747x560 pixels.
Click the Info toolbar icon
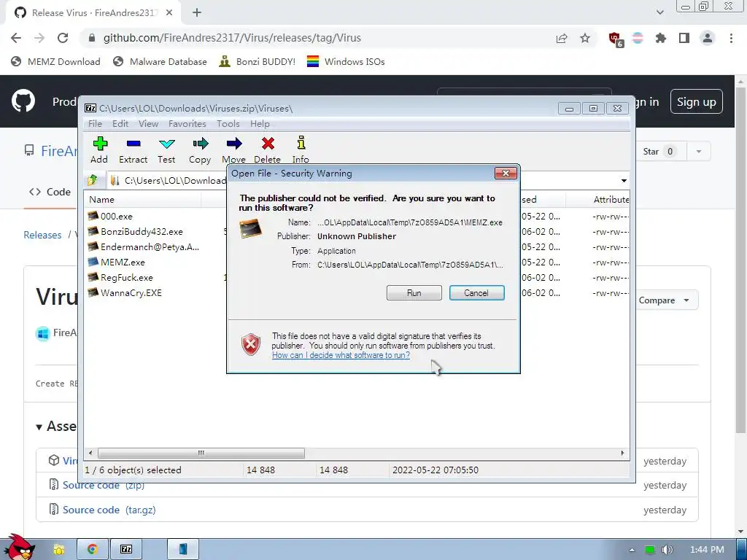pos(301,150)
